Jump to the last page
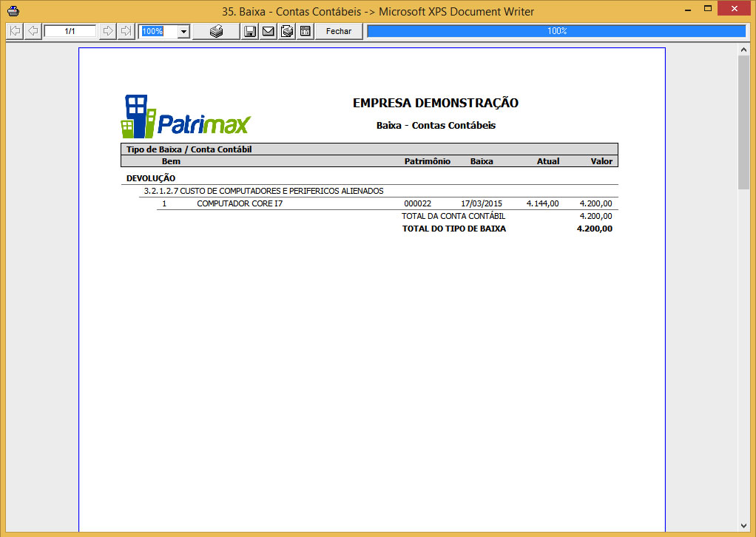The width and height of the screenshot is (756, 537). [x=125, y=31]
